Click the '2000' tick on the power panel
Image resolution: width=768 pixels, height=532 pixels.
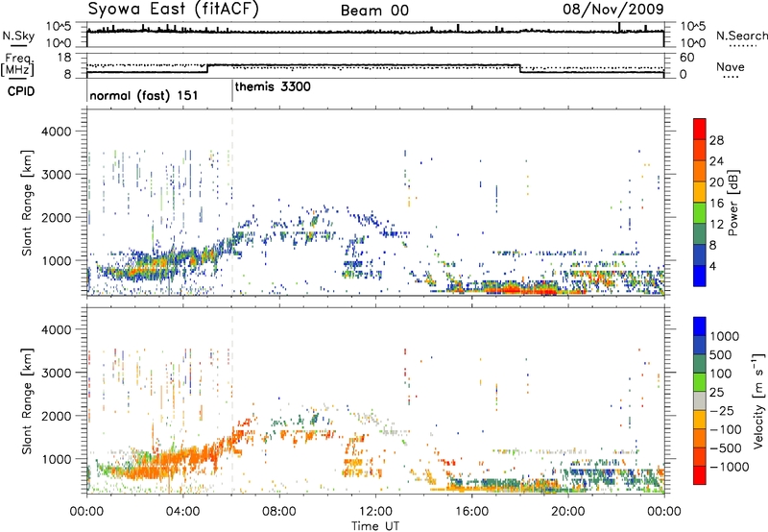click(56, 218)
